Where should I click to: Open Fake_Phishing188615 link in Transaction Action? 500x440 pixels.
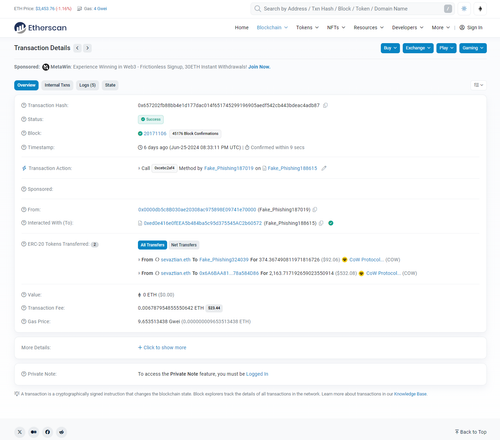[292, 168]
